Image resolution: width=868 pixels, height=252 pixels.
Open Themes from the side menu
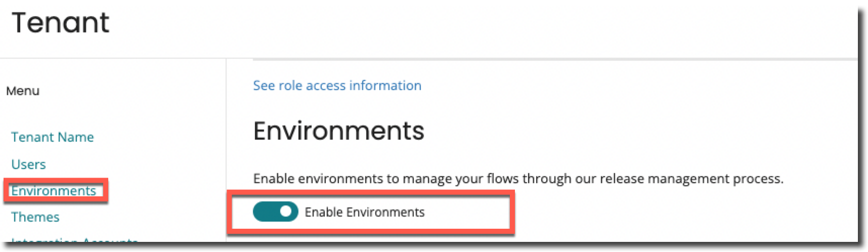click(35, 217)
